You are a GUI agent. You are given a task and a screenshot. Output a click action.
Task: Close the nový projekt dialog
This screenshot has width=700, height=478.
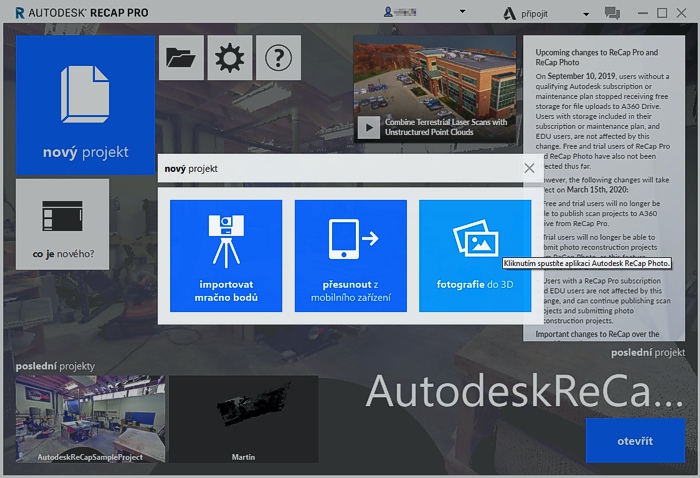[x=529, y=168]
